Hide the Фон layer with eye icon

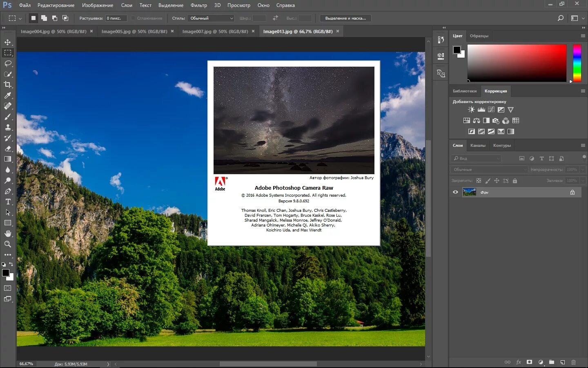pyautogui.click(x=455, y=192)
